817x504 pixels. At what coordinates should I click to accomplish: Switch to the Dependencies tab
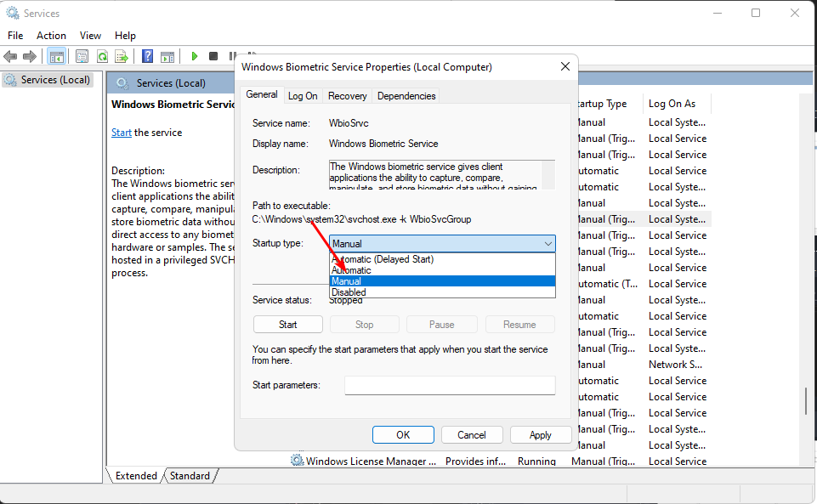pyautogui.click(x=406, y=96)
